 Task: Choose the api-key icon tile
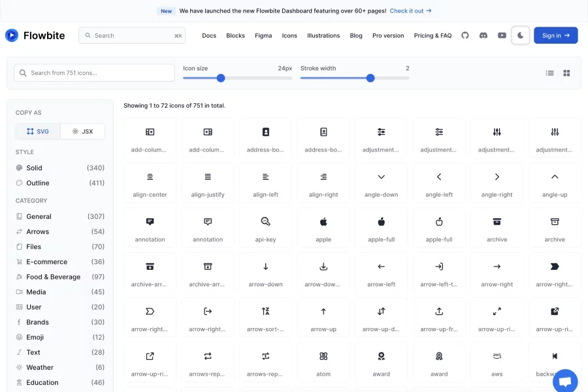pyautogui.click(x=265, y=228)
